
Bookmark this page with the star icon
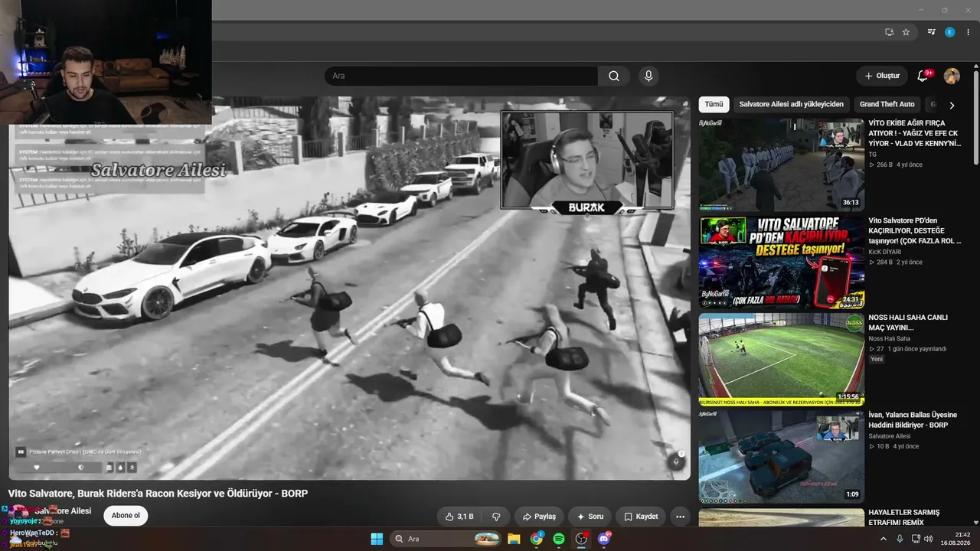point(906,32)
